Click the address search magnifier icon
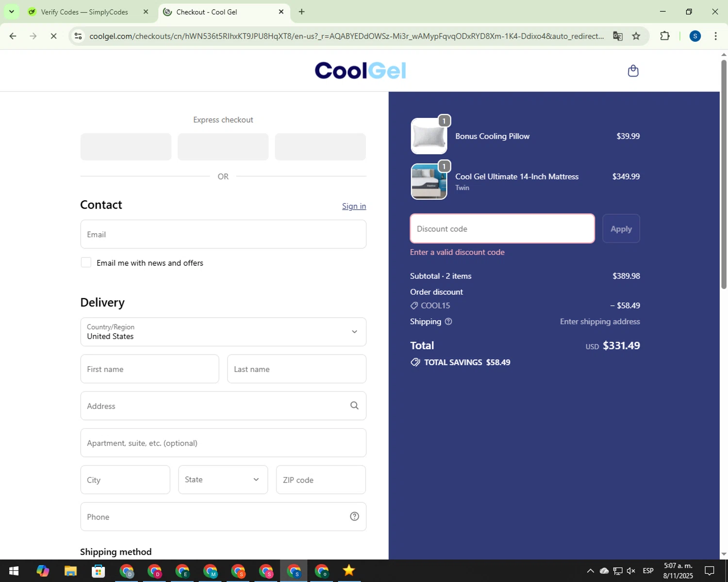728x582 pixels. point(354,405)
